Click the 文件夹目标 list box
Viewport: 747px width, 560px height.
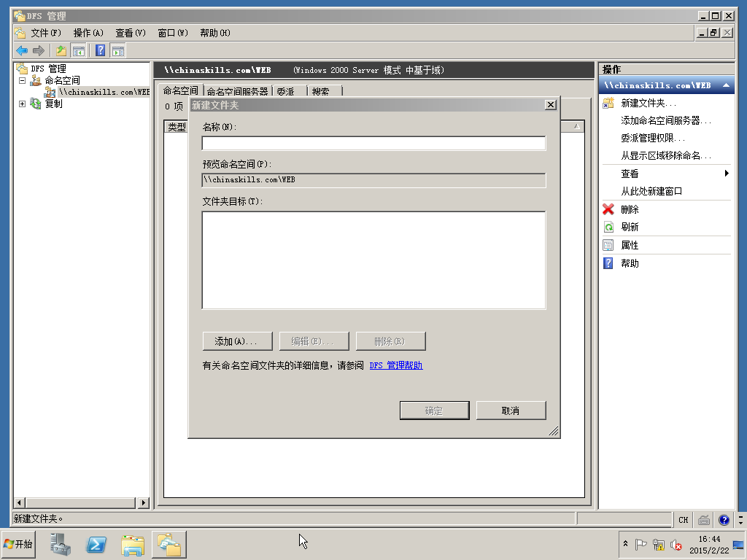click(x=373, y=260)
